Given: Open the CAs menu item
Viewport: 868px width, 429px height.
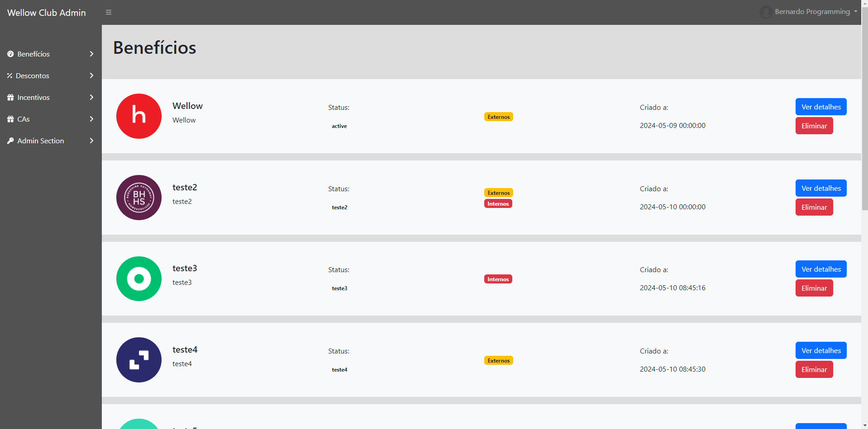Looking at the screenshot, I should [24, 119].
